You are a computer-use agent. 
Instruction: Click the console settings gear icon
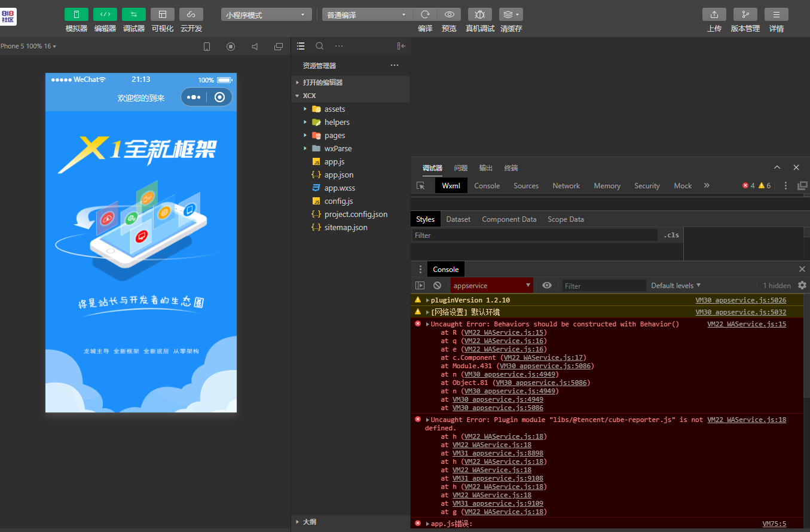[802, 286]
